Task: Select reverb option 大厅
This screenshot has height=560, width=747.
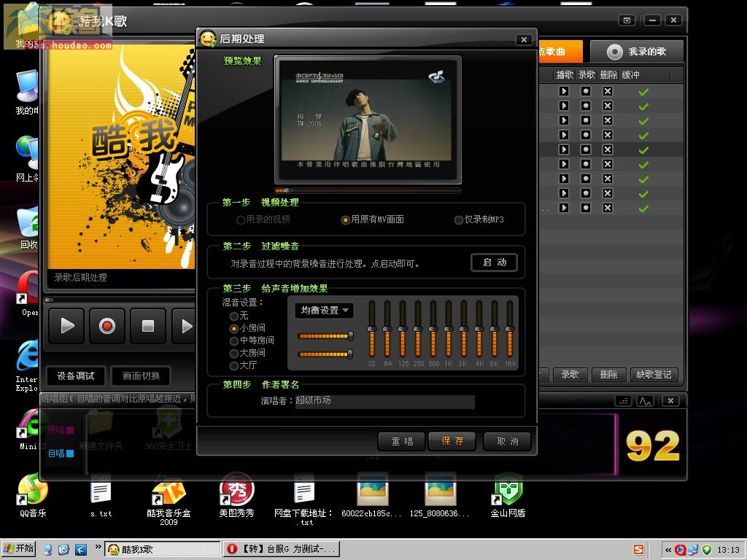Action: (243, 365)
